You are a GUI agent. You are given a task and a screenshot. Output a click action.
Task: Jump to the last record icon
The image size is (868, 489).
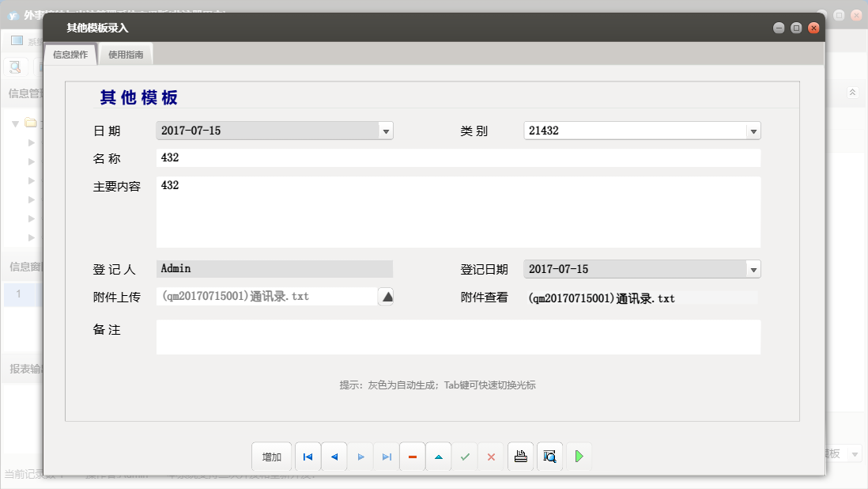387,456
